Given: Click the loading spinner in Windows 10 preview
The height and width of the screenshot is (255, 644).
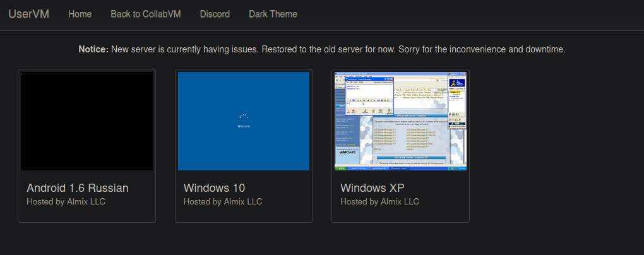Looking at the screenshot, I should pyautogui.click(x=244, y=117).
